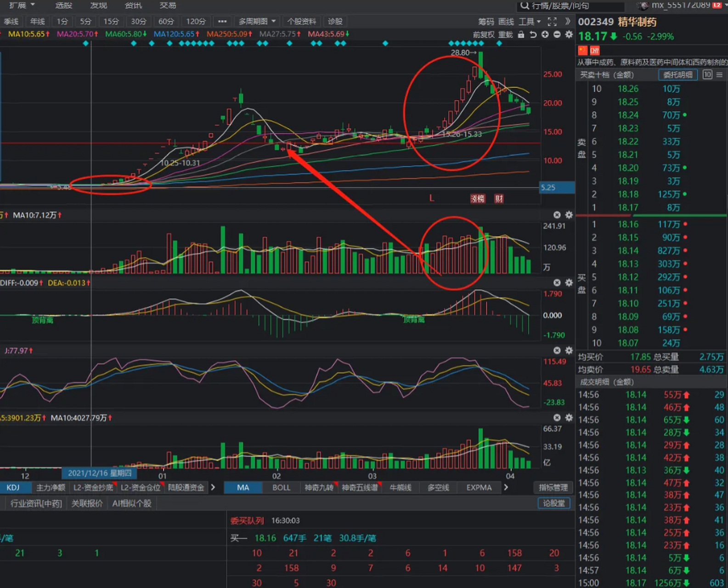
Task: Open main chart settings gear
Action: (569, 34)
